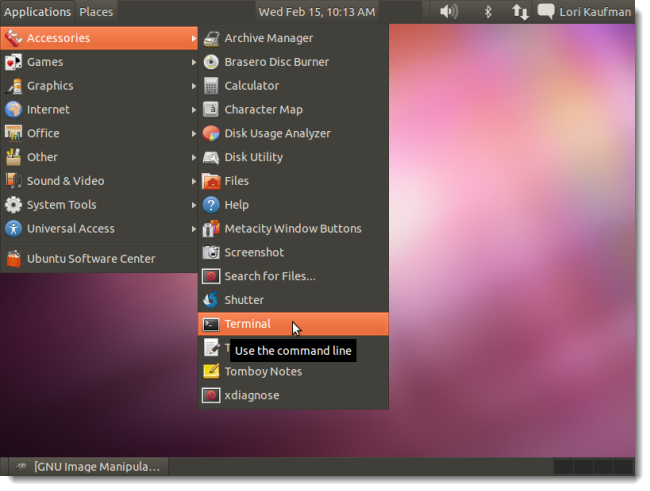Screen dimensions: 650x491
Task: Click the Archive Manager icon
Action: coord(211,39)
